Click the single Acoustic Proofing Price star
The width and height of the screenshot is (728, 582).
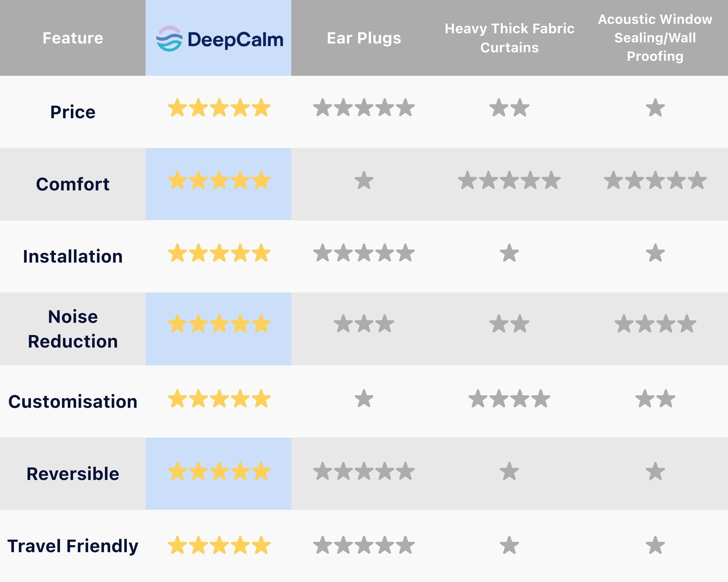pyautogui.click(x=655, y=108)
